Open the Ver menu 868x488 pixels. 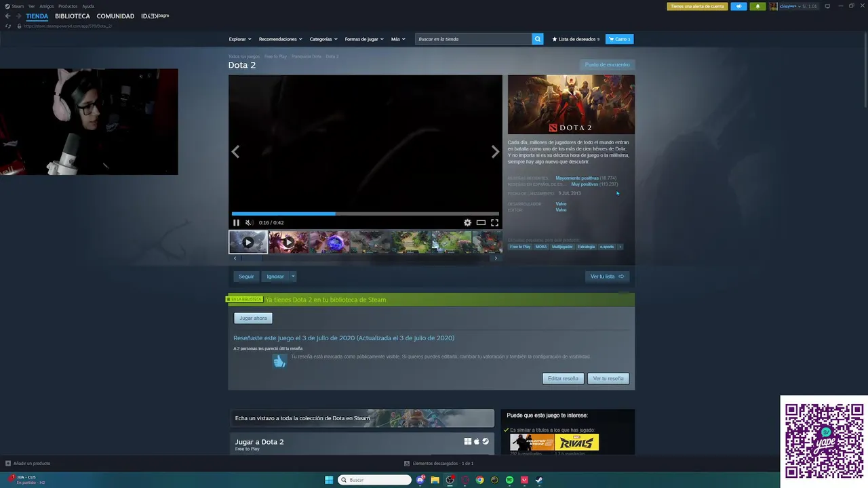[31, 6]
